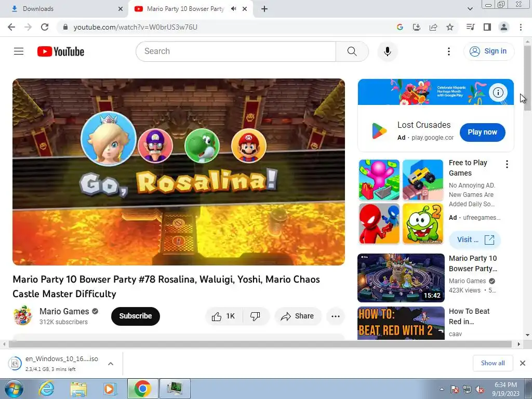Open the YouTube hamburger guide menu
The height and width of the screenshot is (399, 532).
(19, 51)
